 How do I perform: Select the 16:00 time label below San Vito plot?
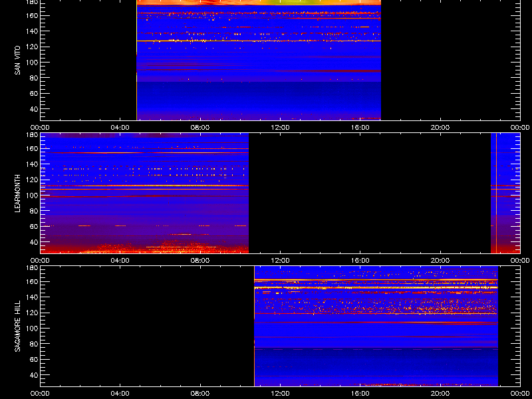(360, 128)
